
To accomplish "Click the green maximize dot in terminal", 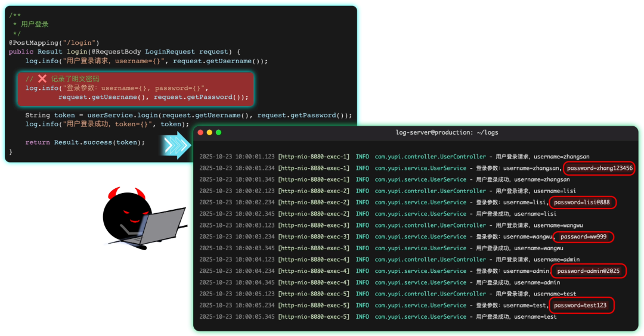I will 218,132.
